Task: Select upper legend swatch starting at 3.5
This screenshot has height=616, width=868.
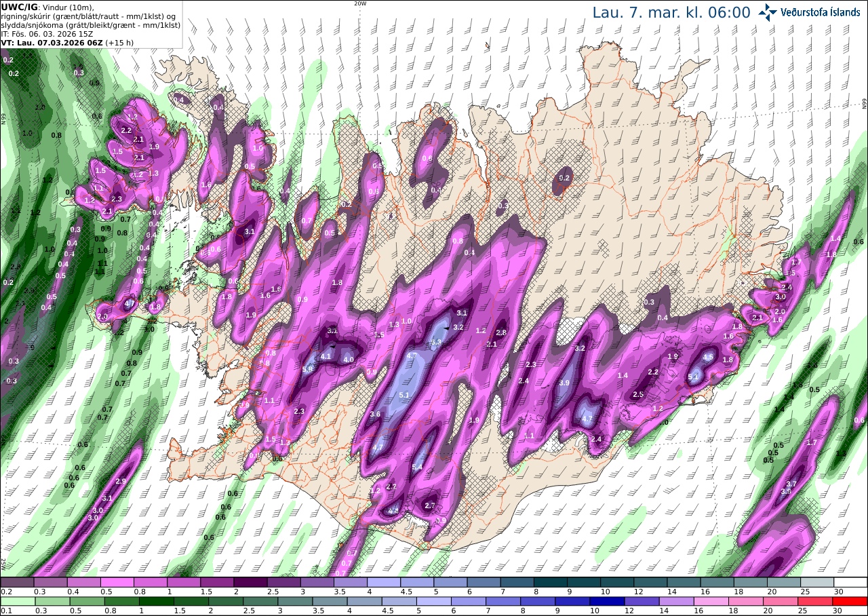Action: coord(351,582)
